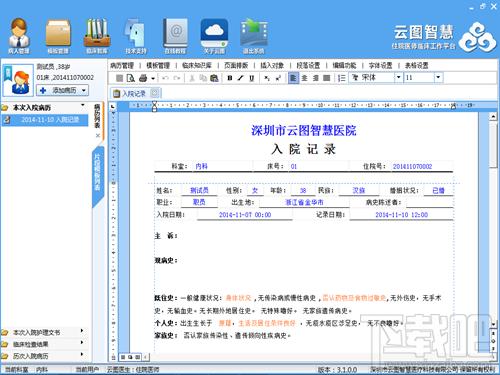Toggle italic formatting
500x375 pixels.
[241, 78]
